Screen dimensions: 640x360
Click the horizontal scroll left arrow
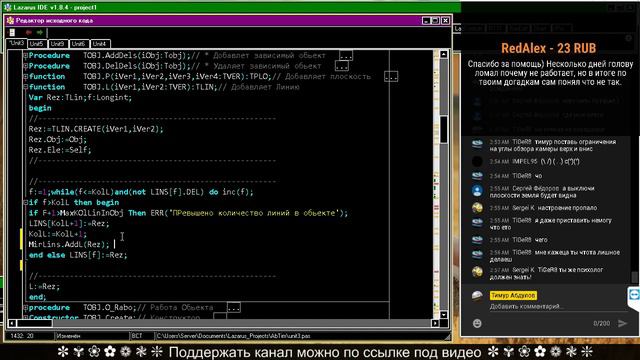pos(12,323)
